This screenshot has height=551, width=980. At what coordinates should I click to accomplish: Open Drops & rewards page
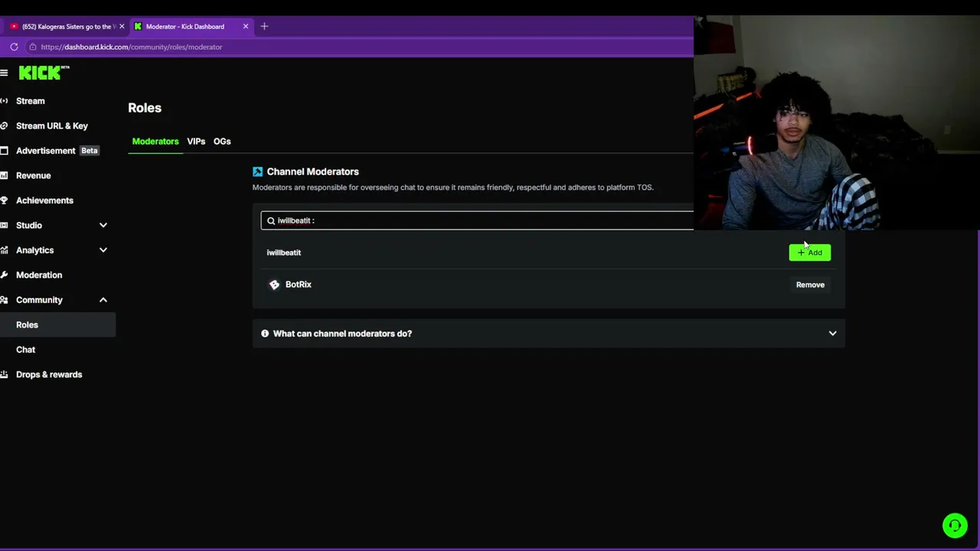click(x=49, y=374)
